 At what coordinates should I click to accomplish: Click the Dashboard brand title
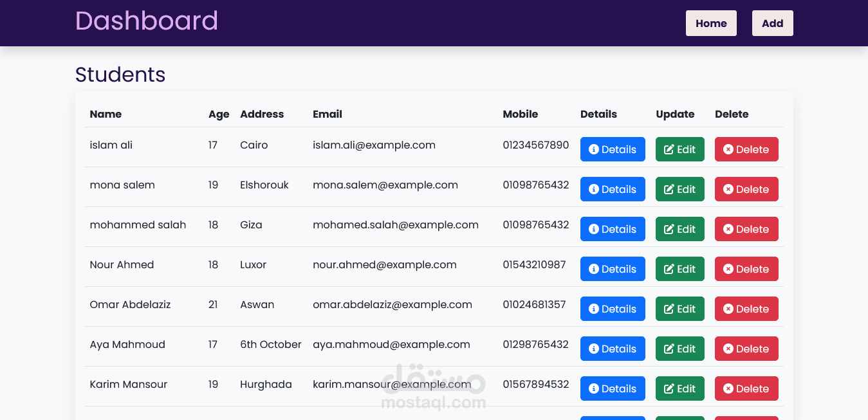pyautogui.click(x=147, y=21)
